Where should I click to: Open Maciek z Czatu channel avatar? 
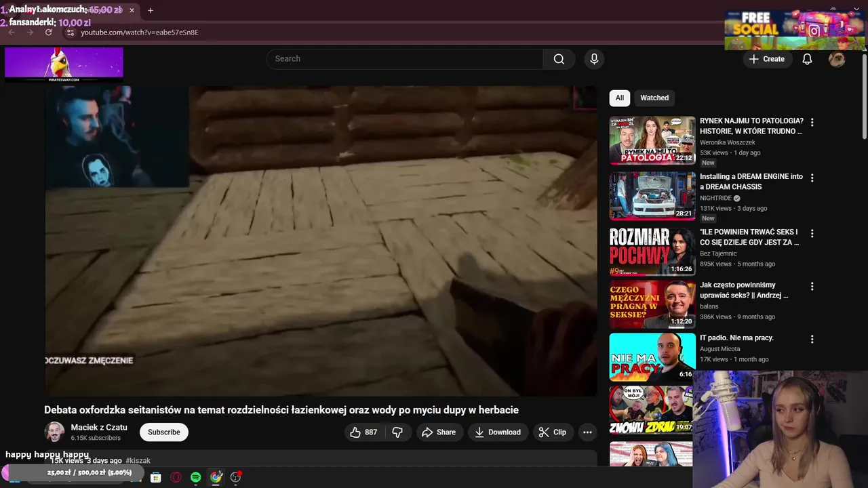(x=54, y=432)
